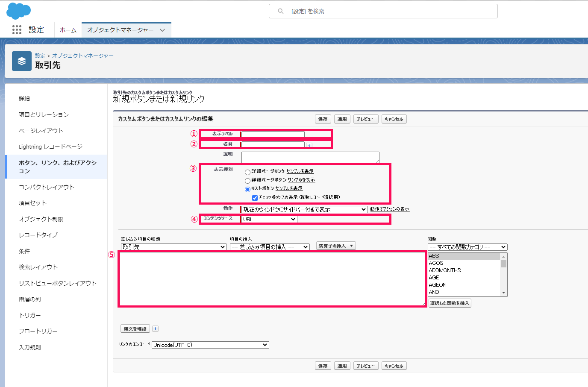Open Lightning レコードページ in sidebar
Viewport: 588px width, 387px height.
coord(50,147)
